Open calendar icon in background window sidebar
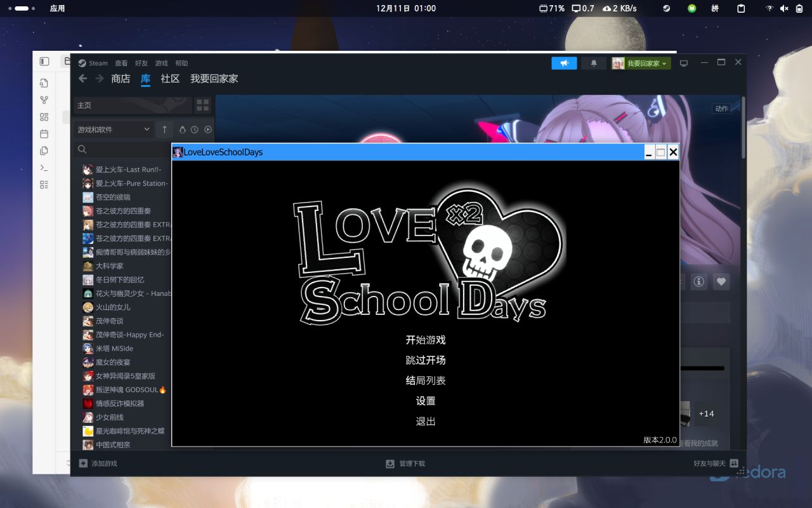Screen dimensions: 812x508 tap(44, 134)
